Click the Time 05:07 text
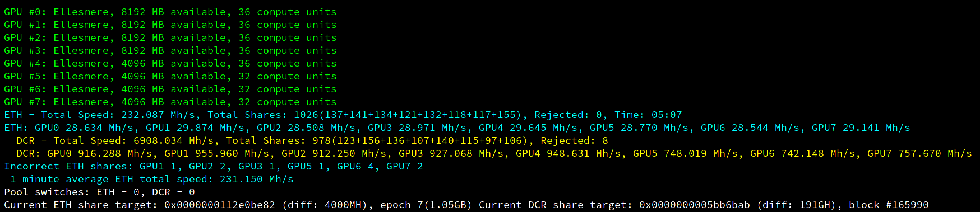 point(648,115)
